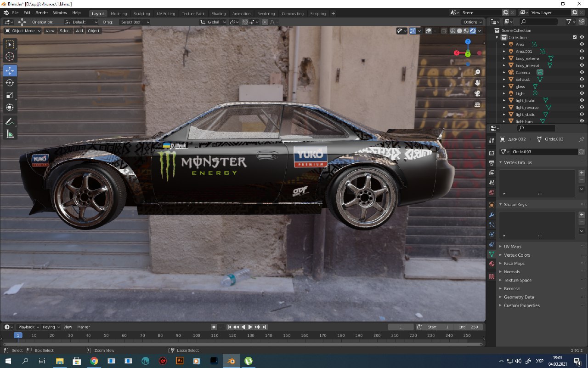Toggle show gizmo button
The width and height of the screenshot is (588, 368).
point(413,31)
